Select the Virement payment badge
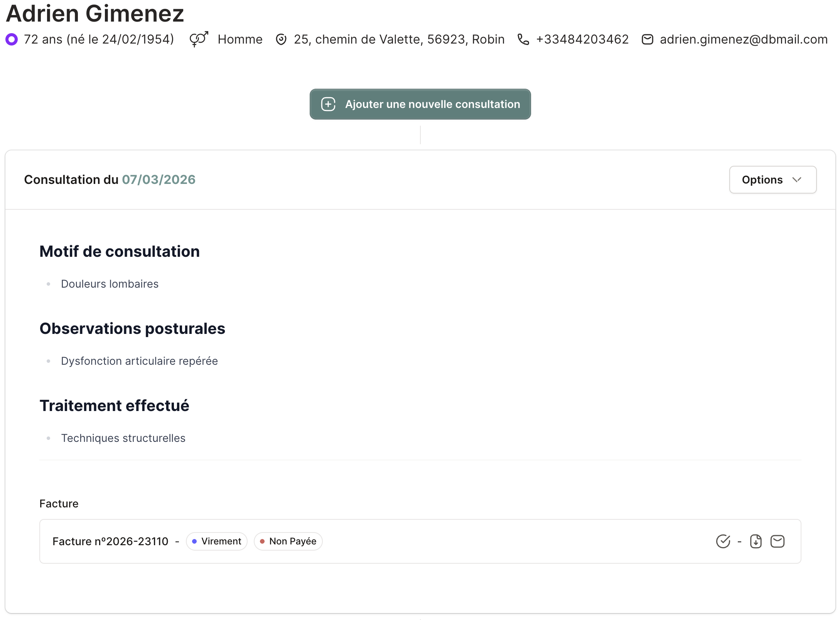This screenshot has width=840, height=620. [216, 541]
